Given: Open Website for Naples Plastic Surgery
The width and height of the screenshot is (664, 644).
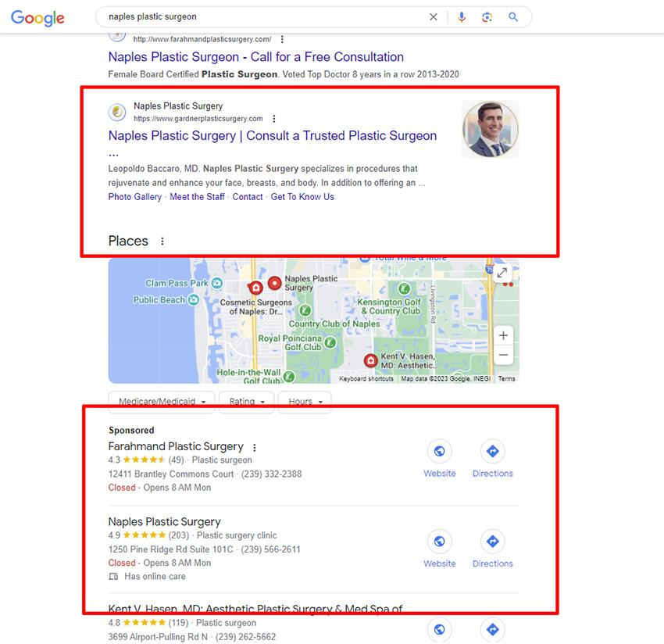Looking at the screenshot, I should [x=439, y=542].
